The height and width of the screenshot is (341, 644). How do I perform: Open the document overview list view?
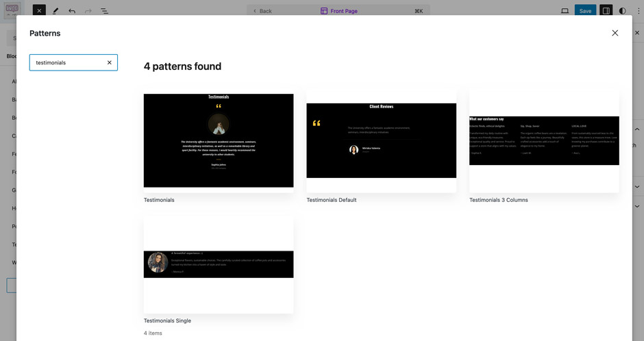[105, 11]
